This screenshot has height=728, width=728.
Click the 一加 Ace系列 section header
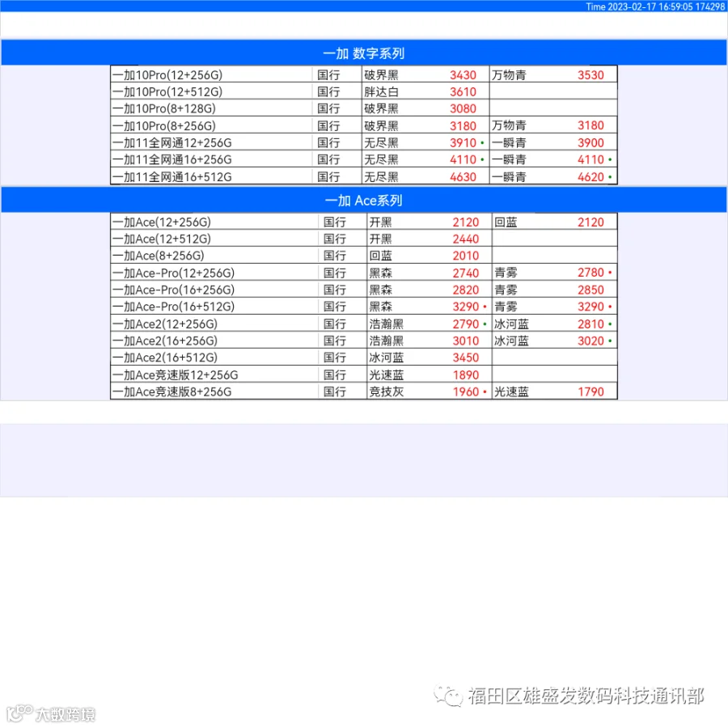pos(364,200)
